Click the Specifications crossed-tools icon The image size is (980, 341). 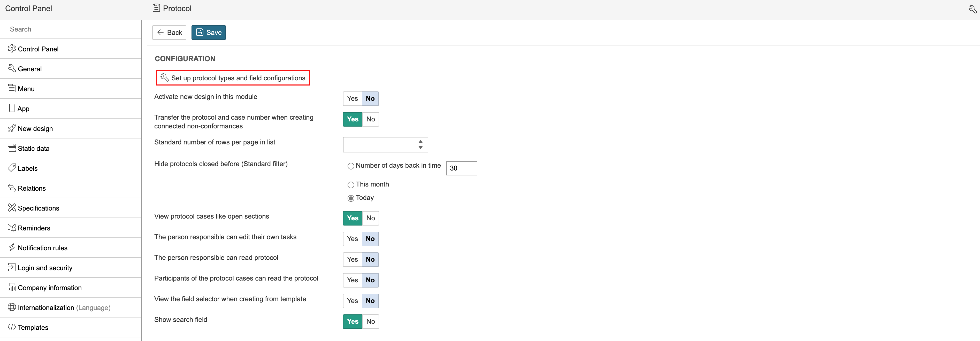(12, 207)
